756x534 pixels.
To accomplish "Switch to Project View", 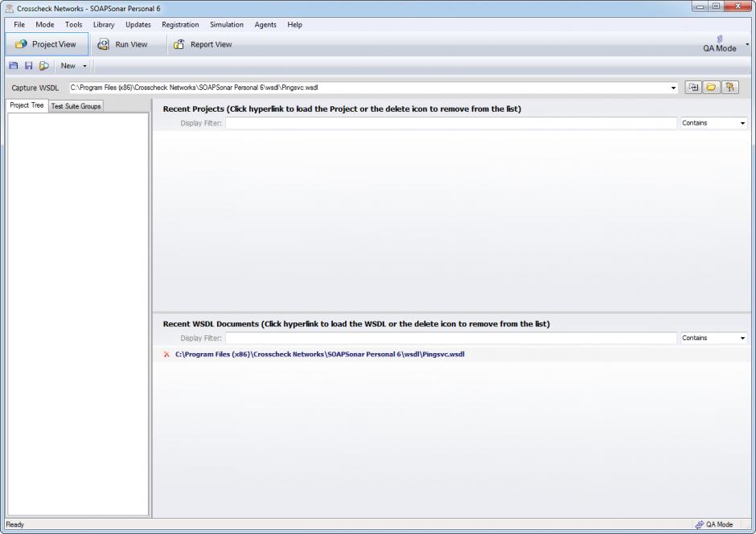I will [47, 44].
